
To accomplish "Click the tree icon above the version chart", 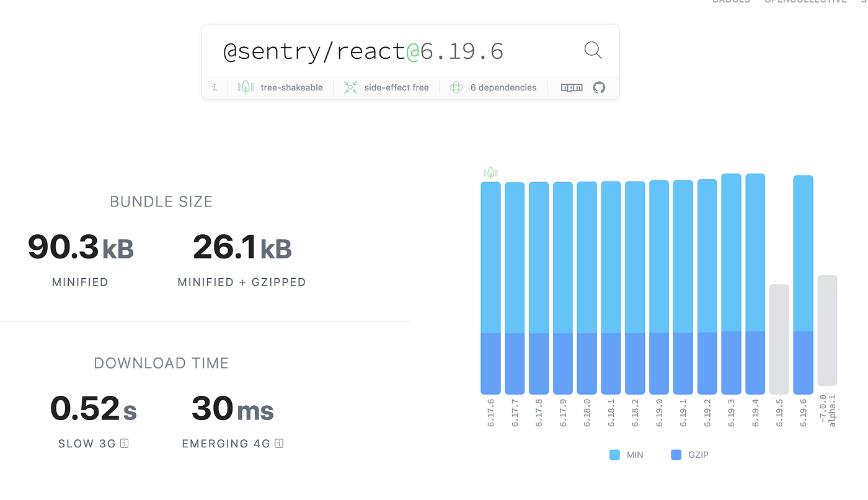I will click(490, 172).
